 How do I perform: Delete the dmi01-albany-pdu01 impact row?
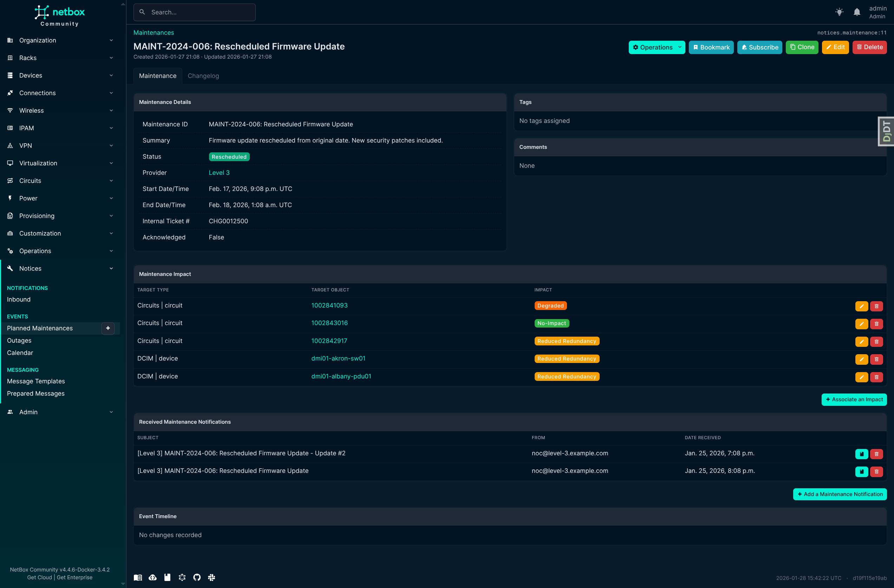click(876, 377)
